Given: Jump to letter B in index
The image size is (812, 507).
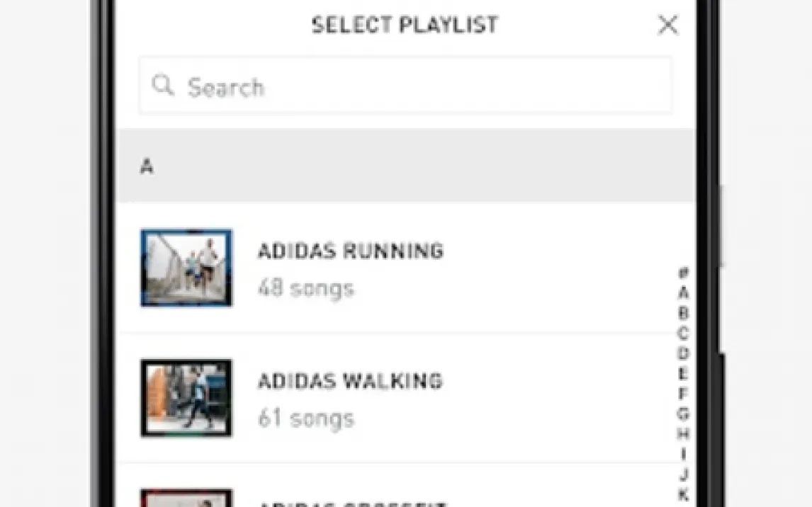Looking at the screenshot, I should pos(684,313).
